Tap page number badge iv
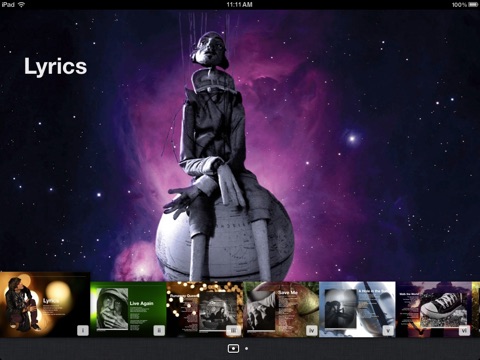 point(312,330)
